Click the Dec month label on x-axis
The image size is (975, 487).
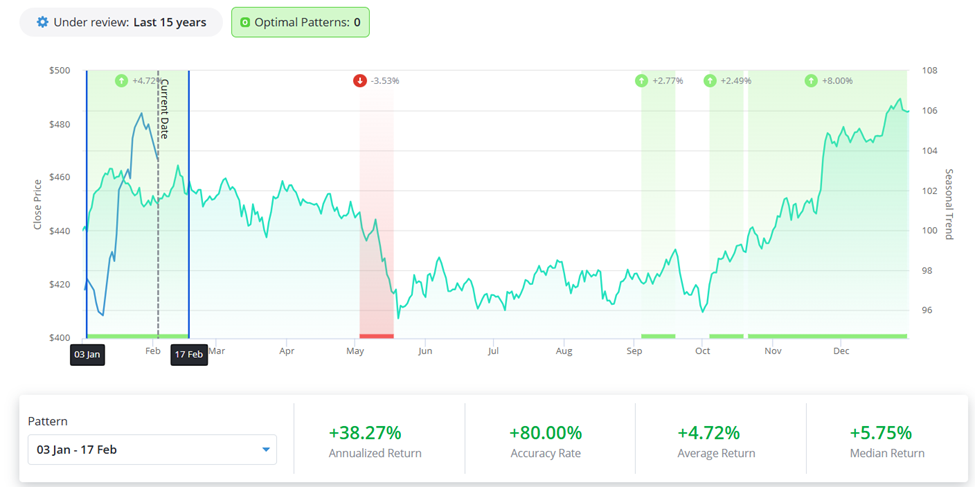click(x=841, y=351)
